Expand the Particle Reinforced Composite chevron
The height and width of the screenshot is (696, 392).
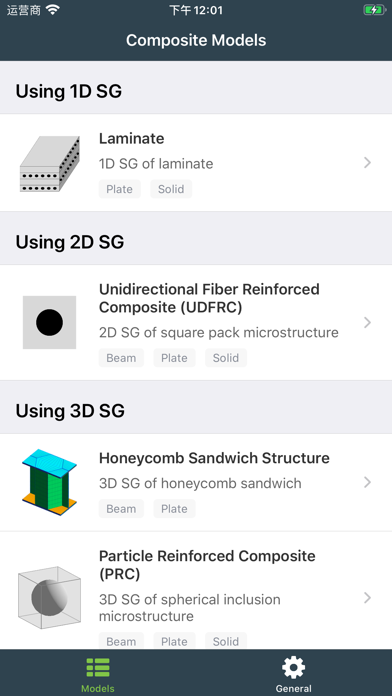pos(367,598)
